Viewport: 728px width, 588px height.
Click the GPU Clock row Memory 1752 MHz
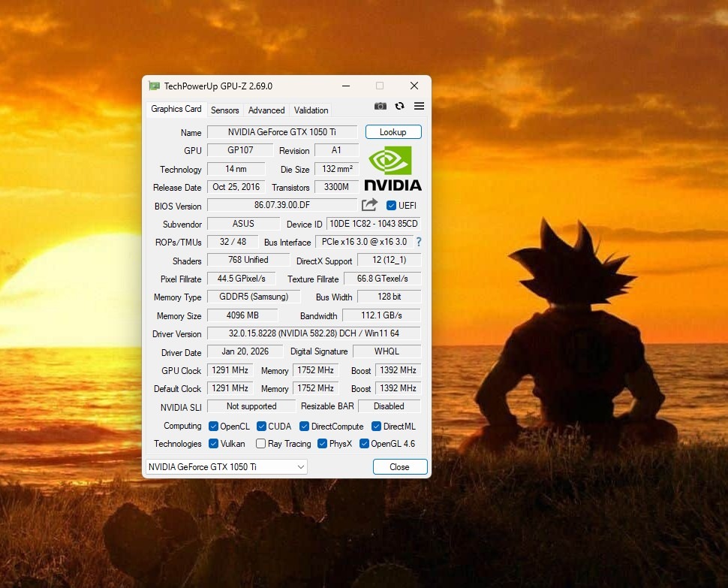(316, 369)
